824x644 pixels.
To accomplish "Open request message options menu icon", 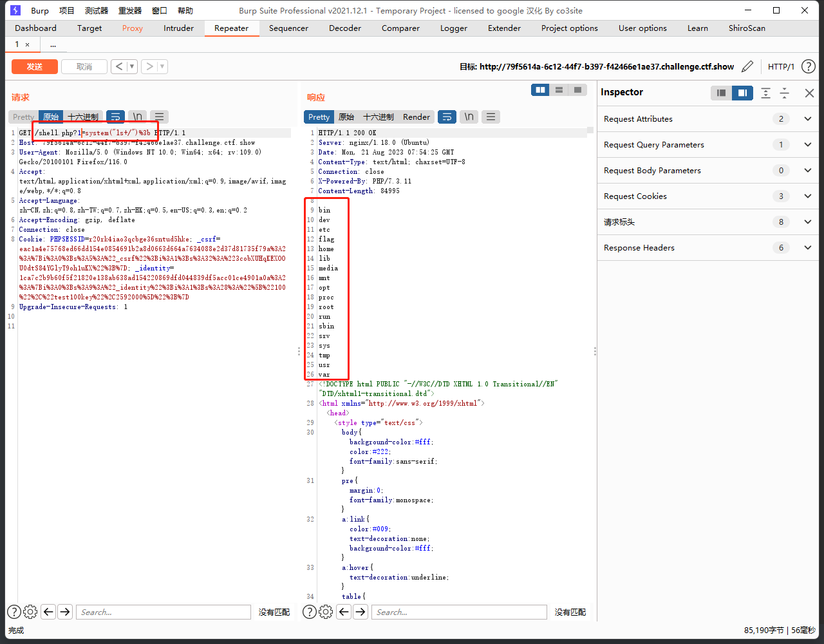I will 159,117.
